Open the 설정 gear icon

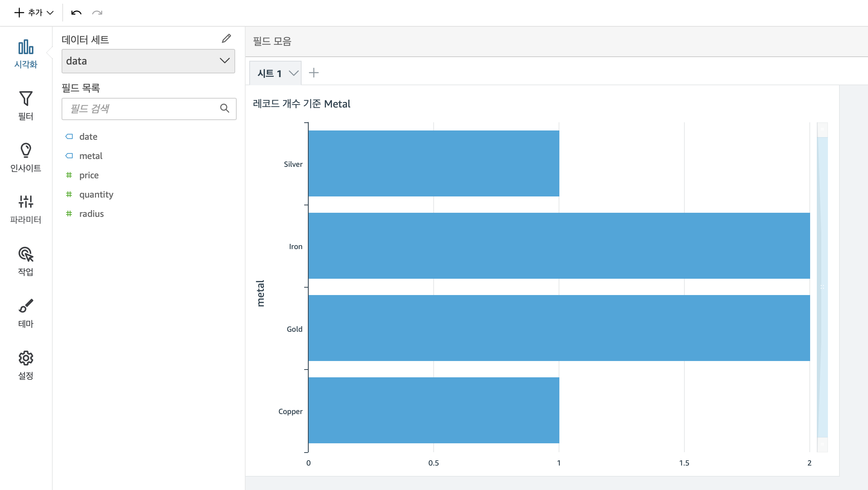pyautogui.click(x=26, y=358)
